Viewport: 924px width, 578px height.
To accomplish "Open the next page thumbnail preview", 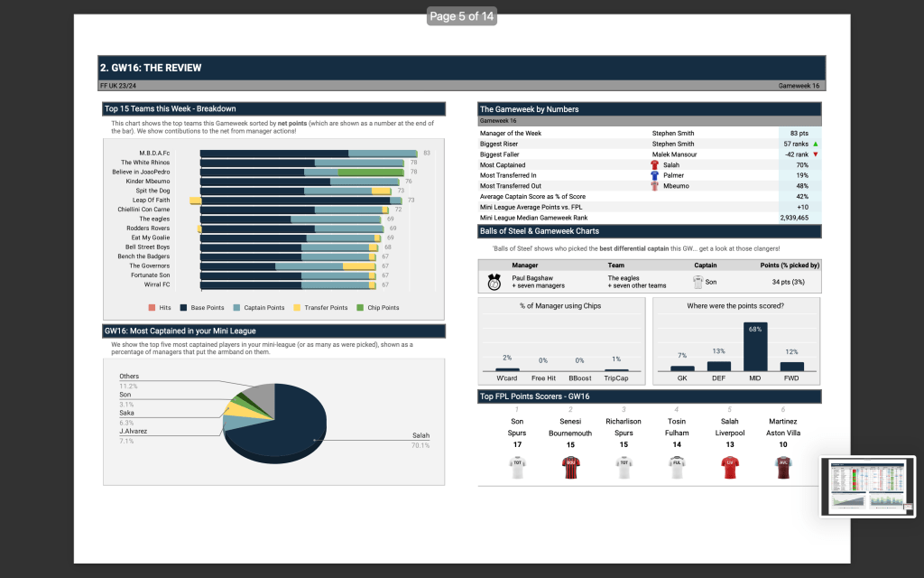I will pos(867,487).
